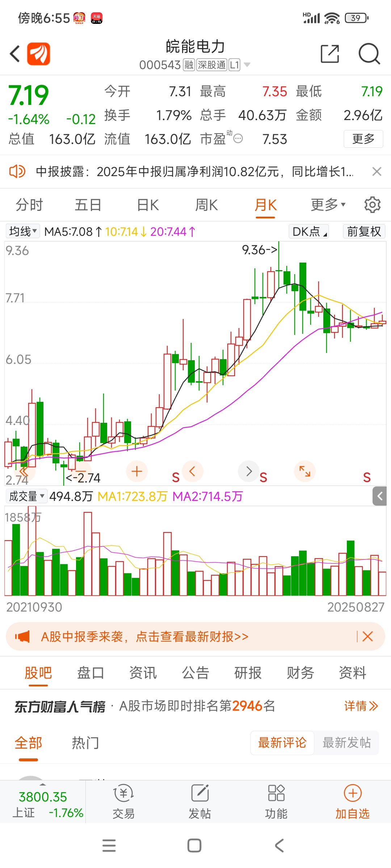This screenshot has height=868, width=391.
Task: Tap the 2.74 low price marker
Action: (83, 478)
